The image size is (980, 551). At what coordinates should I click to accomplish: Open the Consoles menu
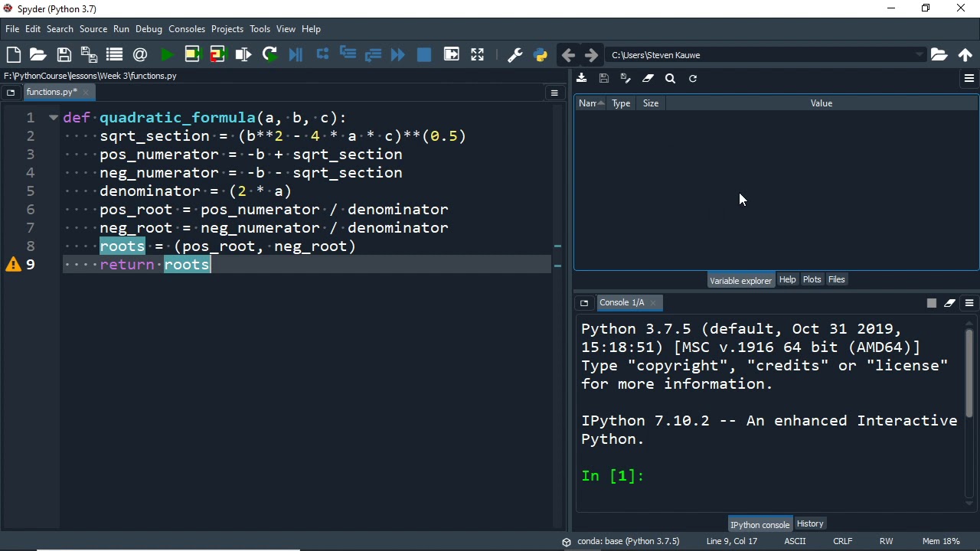(x=187, y=29)
